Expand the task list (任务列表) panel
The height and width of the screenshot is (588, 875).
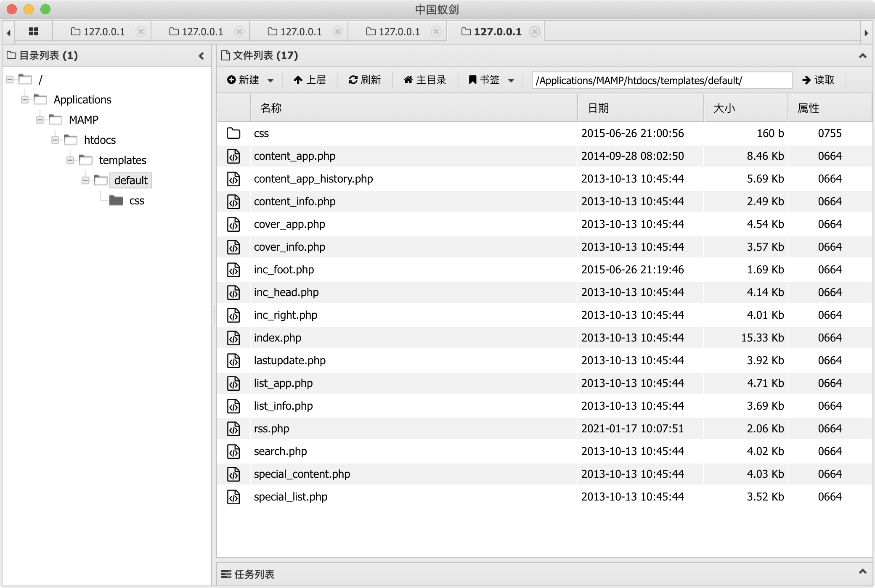[x=862, y=572]
